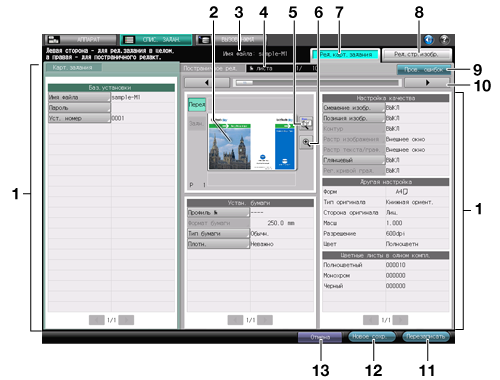Image resolution: width=500 pixels, height=380 pixels.
Task: Click next-page arrow under Цветные листы list
Action: point(400,320)
